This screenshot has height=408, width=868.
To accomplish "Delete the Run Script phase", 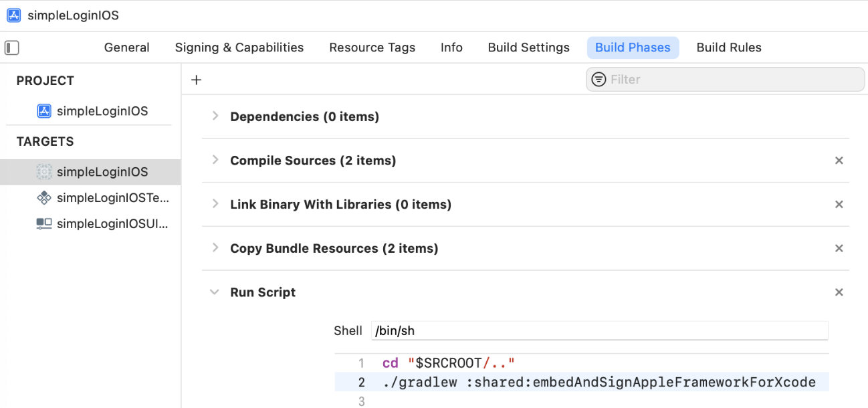I will [839, 292].
